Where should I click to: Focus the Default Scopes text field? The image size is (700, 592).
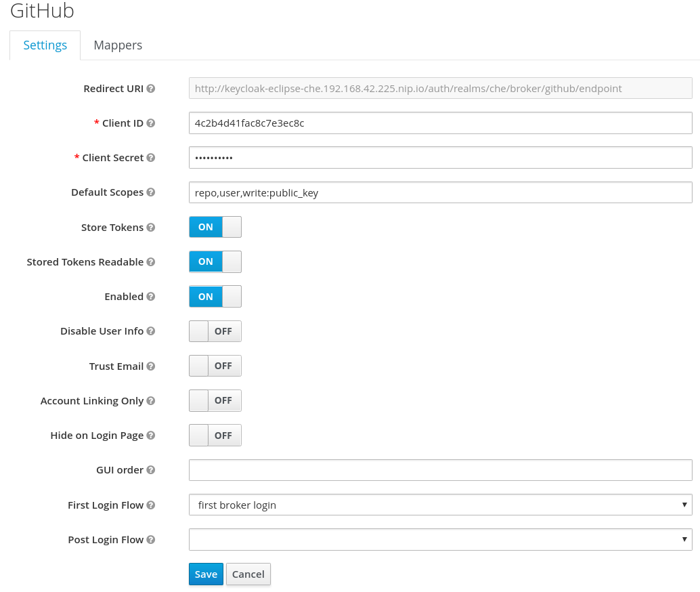tap(440, 192)
